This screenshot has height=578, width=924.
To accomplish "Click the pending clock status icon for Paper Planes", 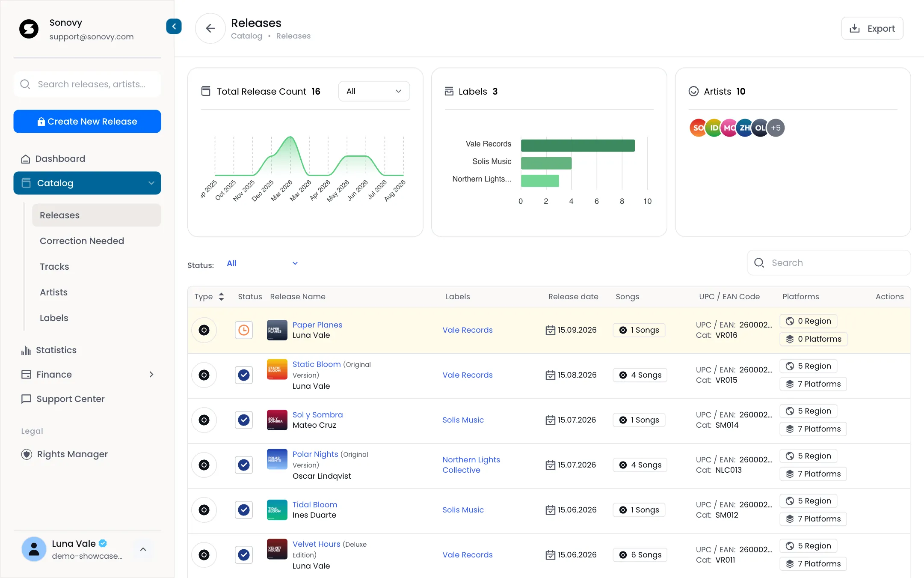I will click(x=244, y=330).
